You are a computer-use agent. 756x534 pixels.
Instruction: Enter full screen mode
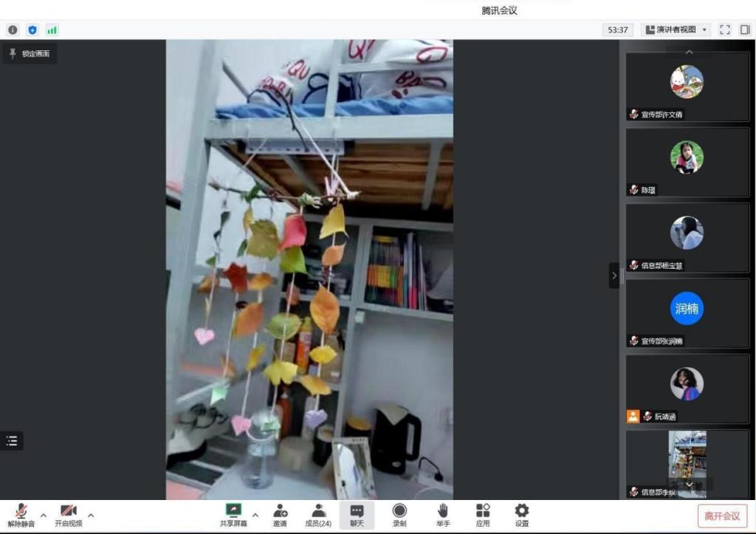pos(724,30)
